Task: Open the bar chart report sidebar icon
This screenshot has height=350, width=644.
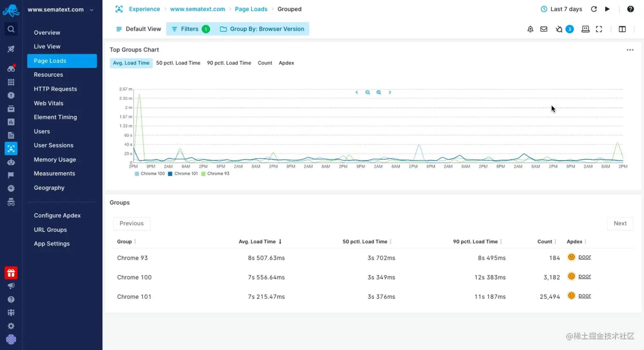Action: (x=11, y=122)
